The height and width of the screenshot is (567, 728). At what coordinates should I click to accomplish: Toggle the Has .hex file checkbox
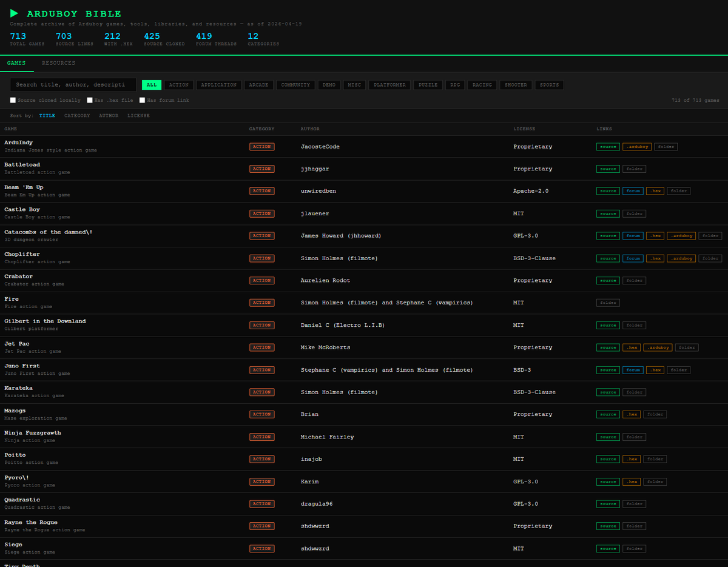90,100
